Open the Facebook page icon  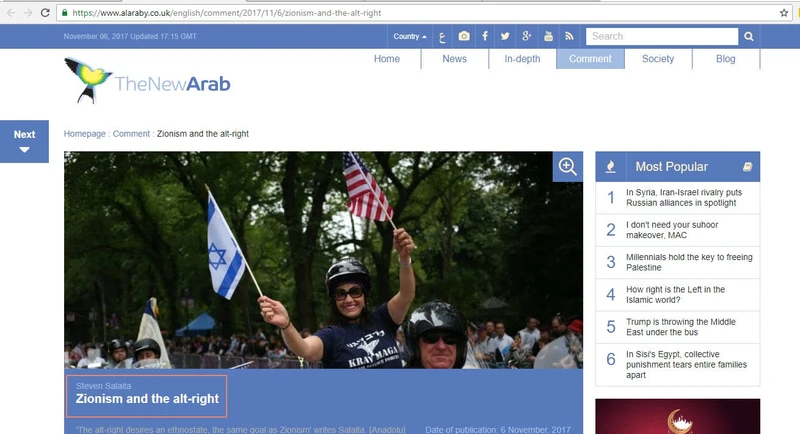point(485,36)
